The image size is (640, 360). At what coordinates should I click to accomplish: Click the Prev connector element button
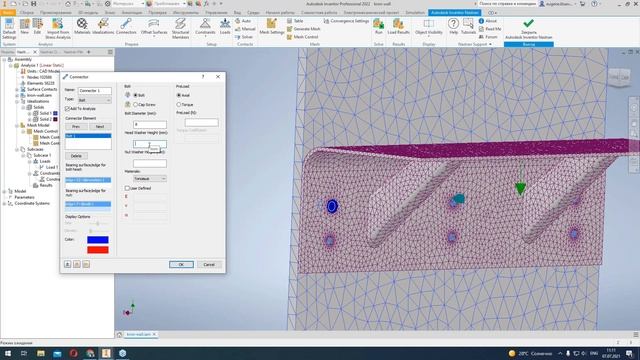point(76,127)
